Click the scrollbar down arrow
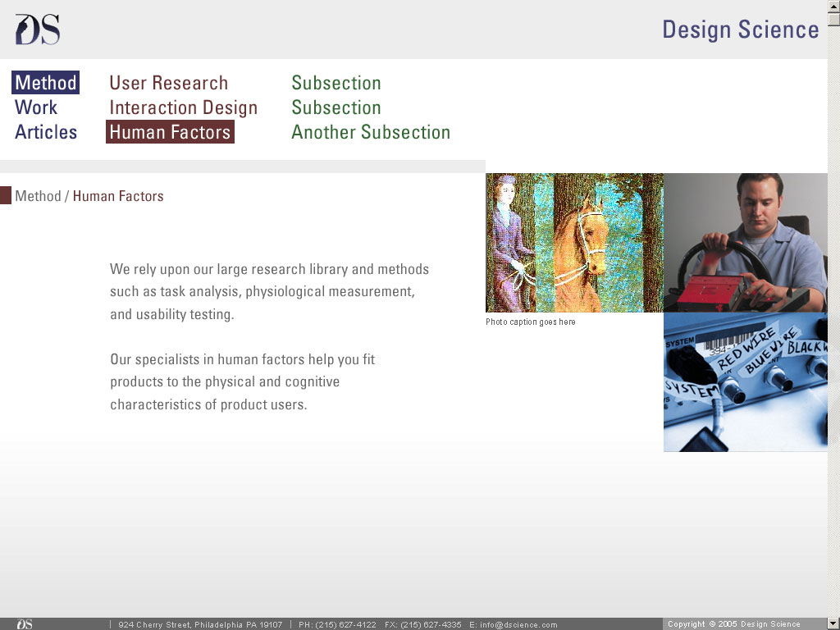 (x=833, y=623)
